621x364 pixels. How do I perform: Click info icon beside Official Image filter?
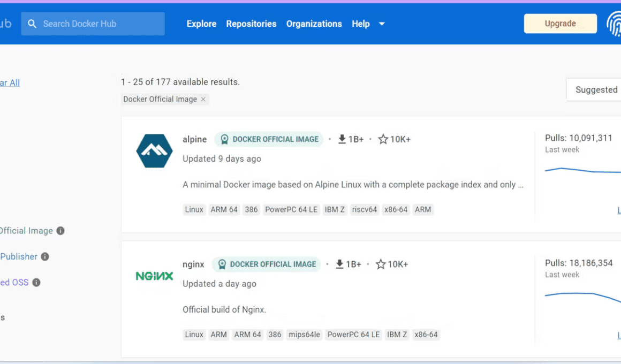pos(60,231)
